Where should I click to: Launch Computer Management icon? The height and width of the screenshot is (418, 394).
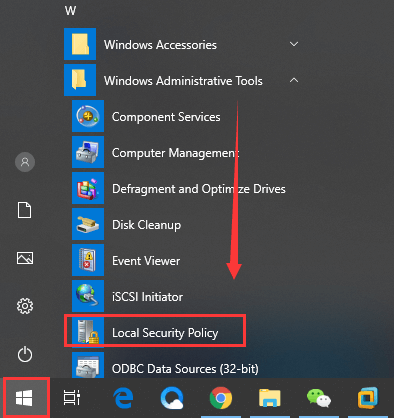pos(88,152)
